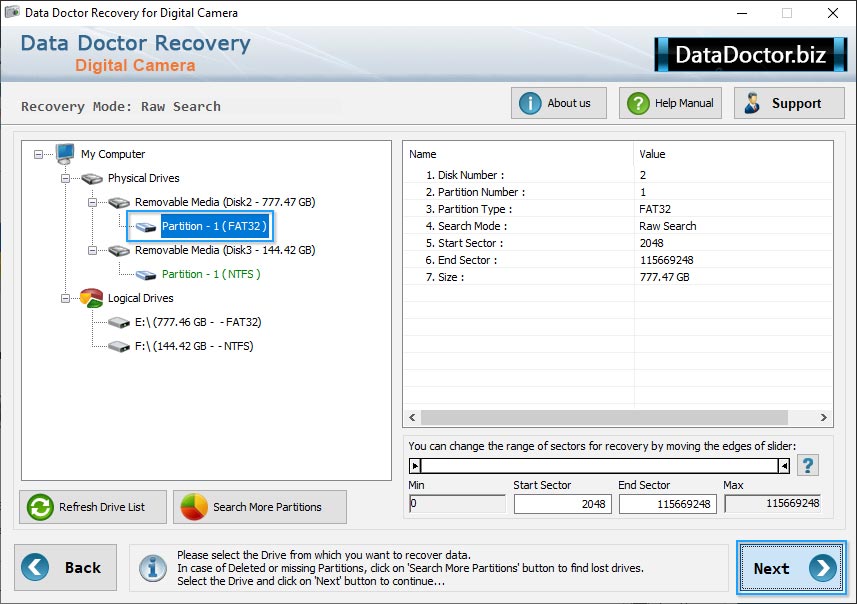Click the About us info icon
857x604 pixels.
tap(530, 103)
